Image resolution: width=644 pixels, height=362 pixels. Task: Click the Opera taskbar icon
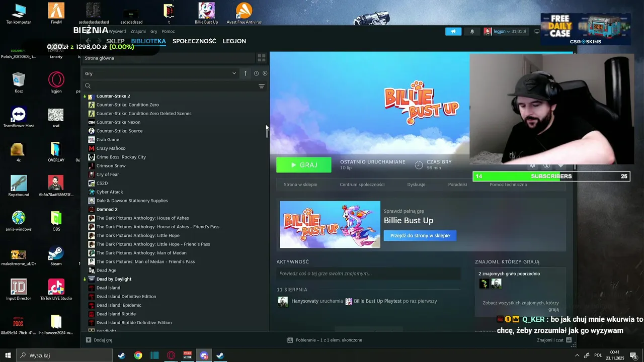(x=171, y=355)
